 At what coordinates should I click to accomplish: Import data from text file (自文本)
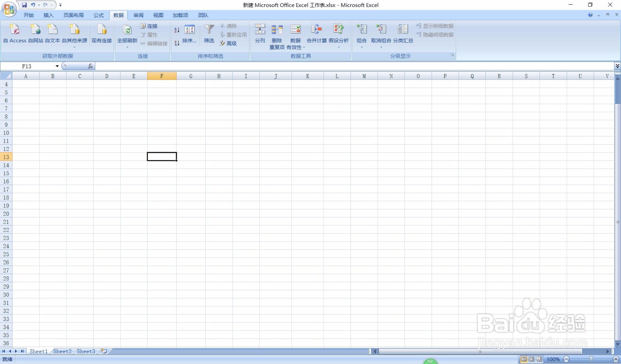click(52, 33)
